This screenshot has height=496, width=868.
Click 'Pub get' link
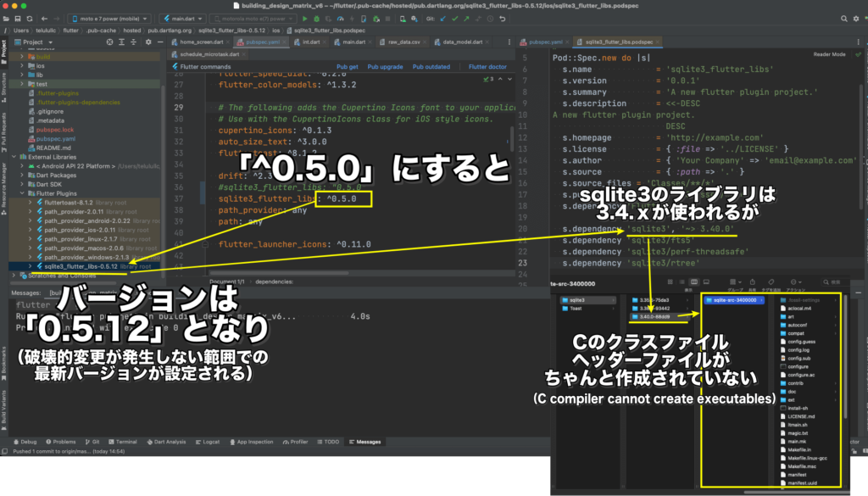[x=347, y=67]
